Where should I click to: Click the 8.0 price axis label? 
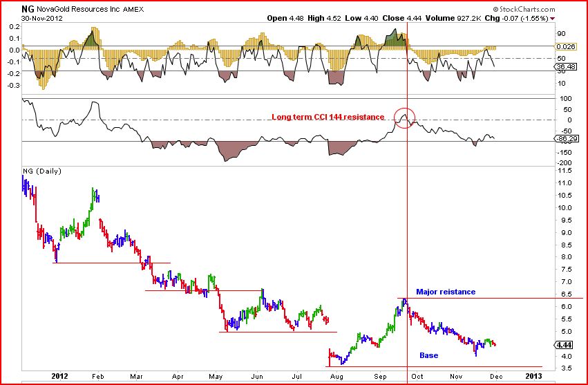pos(567,257)
